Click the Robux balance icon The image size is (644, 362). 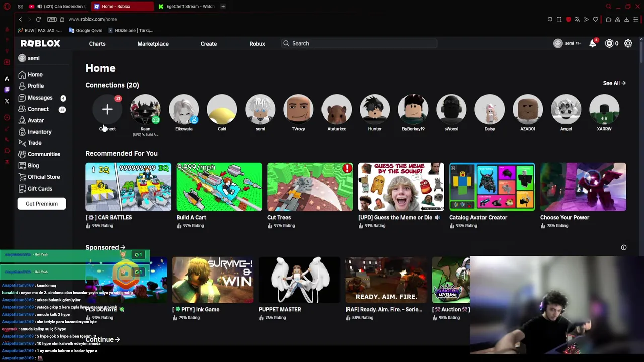pyautogui.click(x=609, y=44)
